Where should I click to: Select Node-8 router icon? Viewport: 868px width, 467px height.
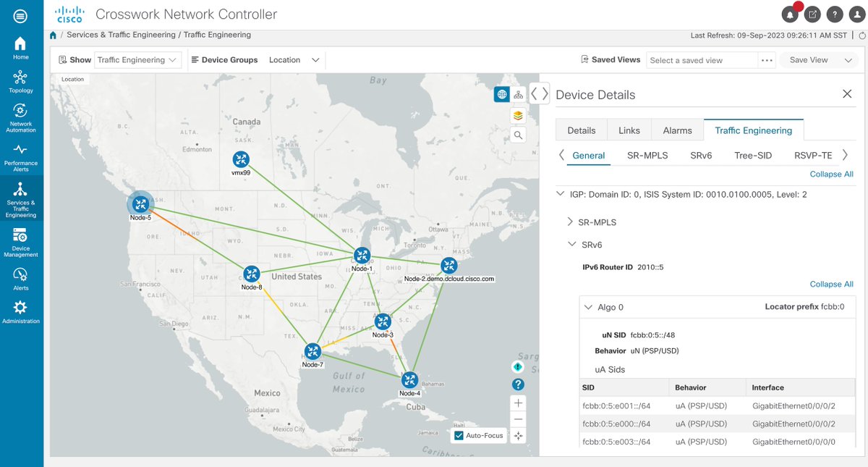click(x=251, y=274)
